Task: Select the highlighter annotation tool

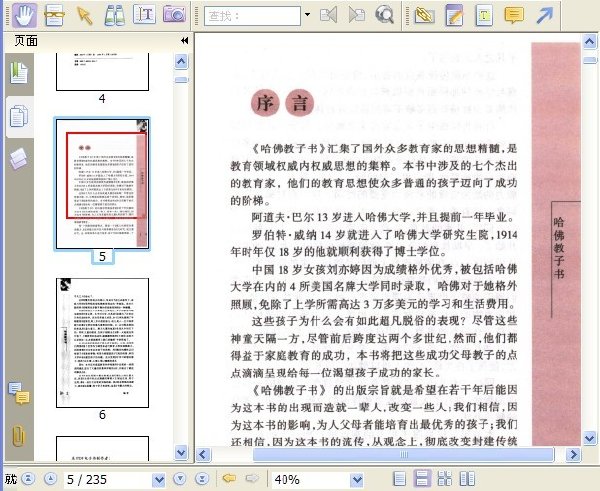Action: (424, 15)
